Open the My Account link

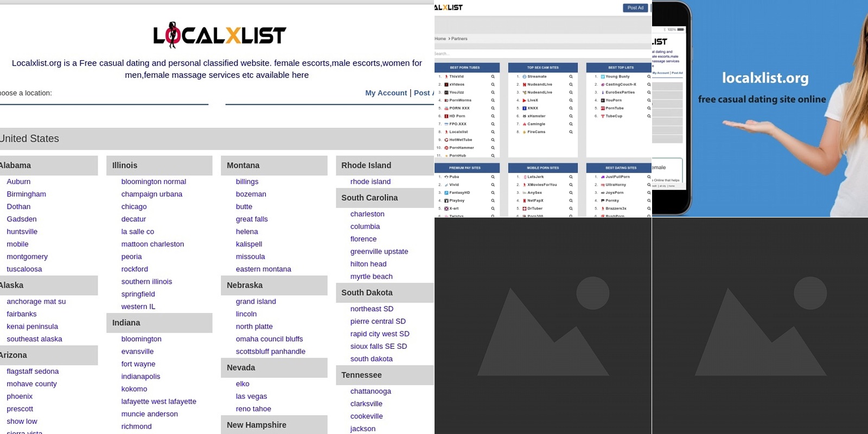click(386, 93)
